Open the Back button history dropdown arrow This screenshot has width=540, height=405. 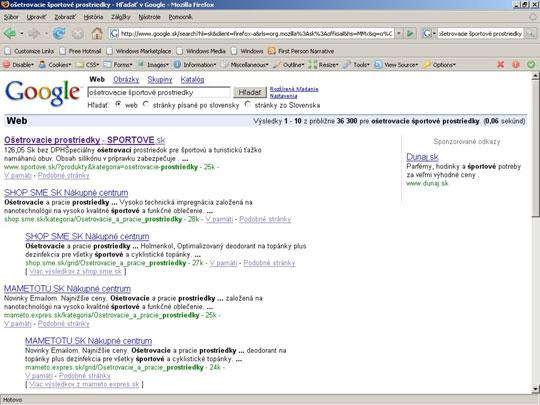click(x=22, y=34)
